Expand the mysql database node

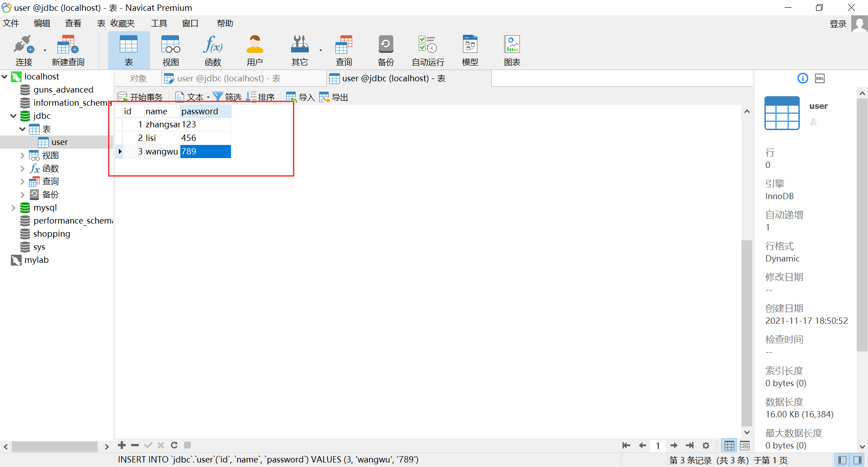click(x=13, y=208)
